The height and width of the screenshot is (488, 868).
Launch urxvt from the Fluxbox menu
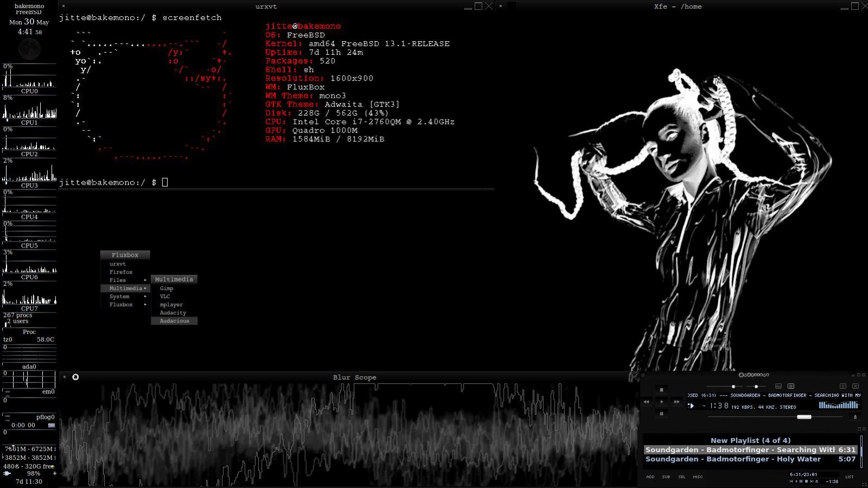[125, 264]
